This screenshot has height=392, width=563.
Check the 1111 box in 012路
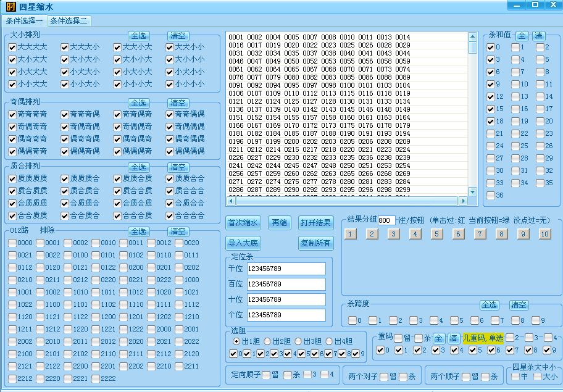[151, 305]
